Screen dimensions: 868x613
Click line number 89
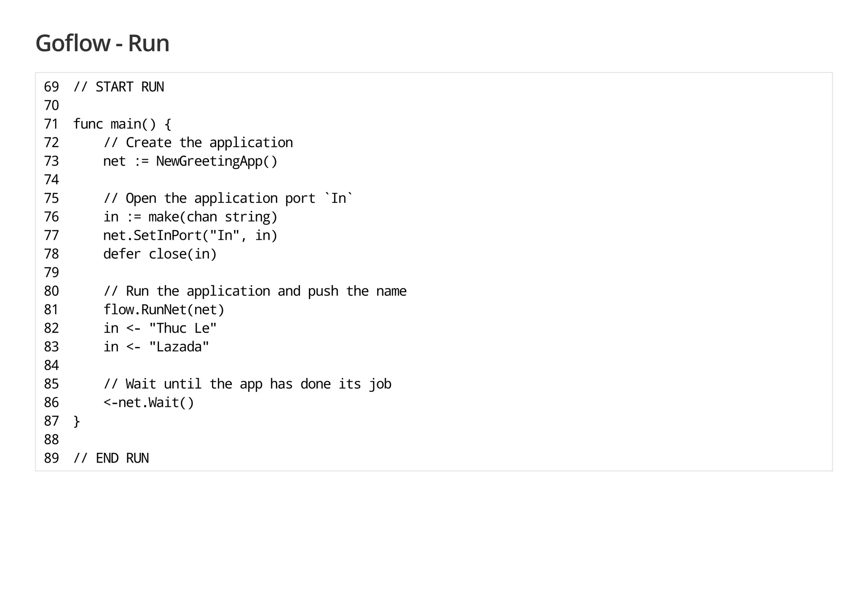[x=51, y=458]
